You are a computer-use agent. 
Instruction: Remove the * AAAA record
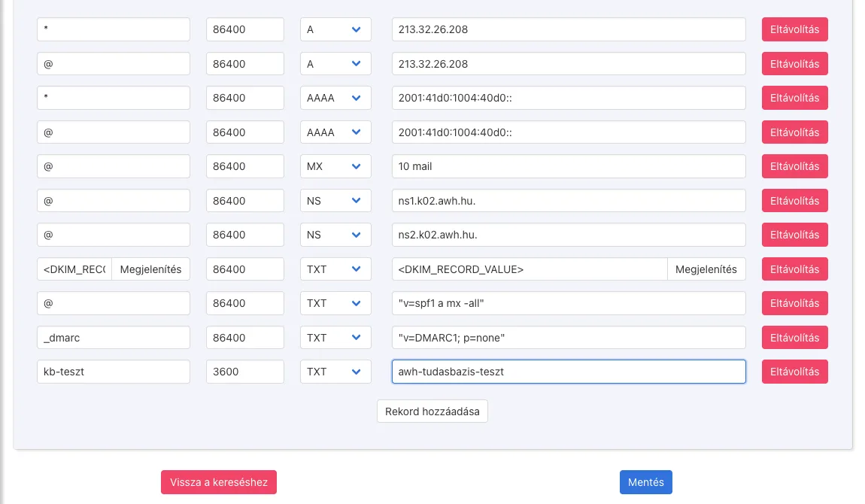pos(794,98)
